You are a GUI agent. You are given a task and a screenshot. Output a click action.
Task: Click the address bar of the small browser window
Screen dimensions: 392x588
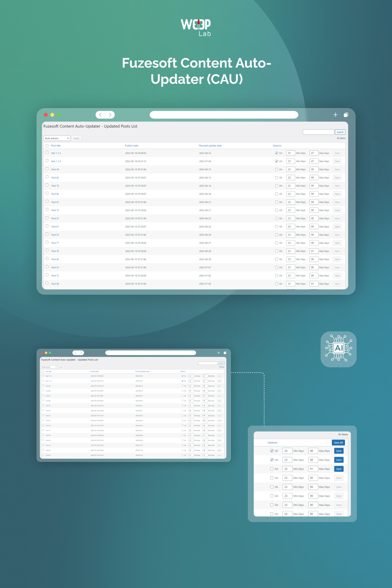(151, 353)
